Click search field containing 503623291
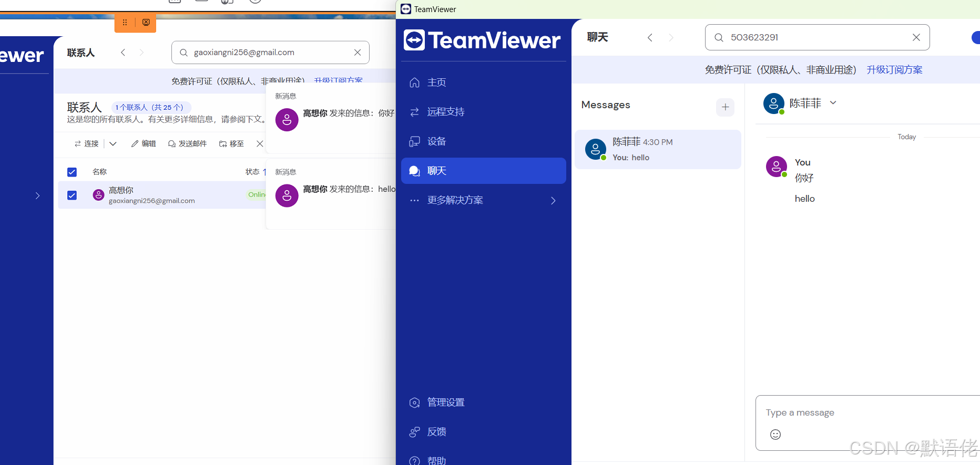Image resolution: width=980 pixels, height=465 pixels. (817, 37)
